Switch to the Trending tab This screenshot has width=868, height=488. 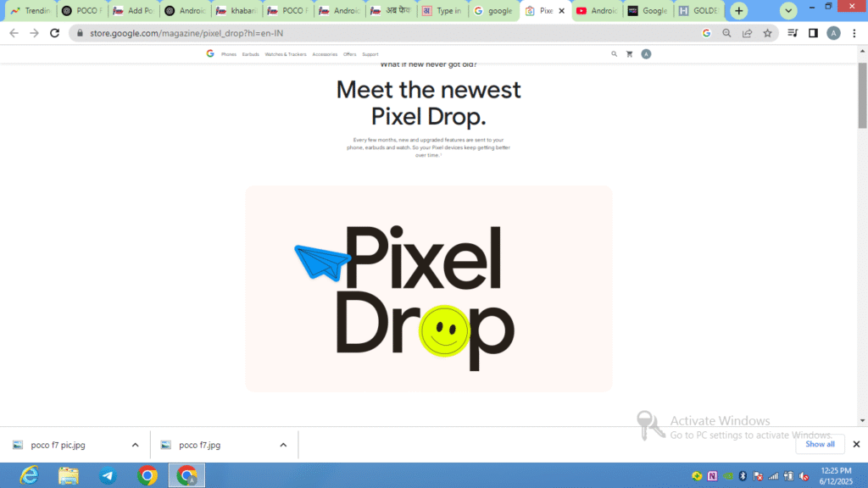point(31,10)
